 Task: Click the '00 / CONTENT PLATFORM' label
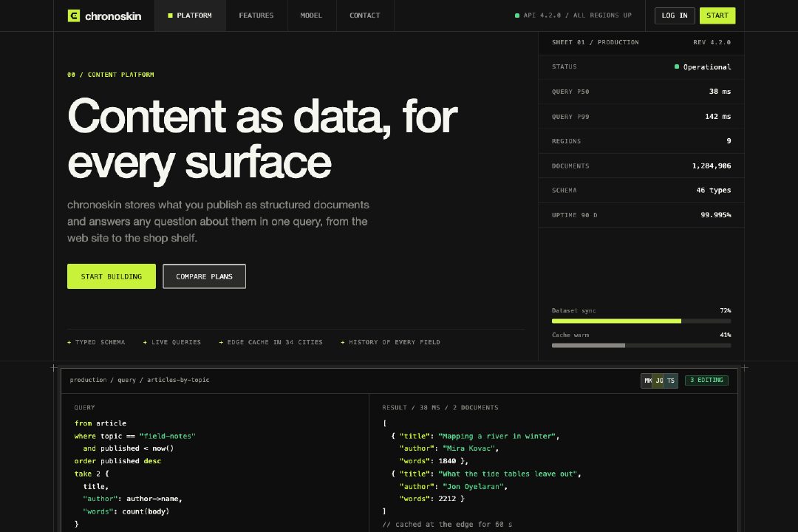point(110,75)
